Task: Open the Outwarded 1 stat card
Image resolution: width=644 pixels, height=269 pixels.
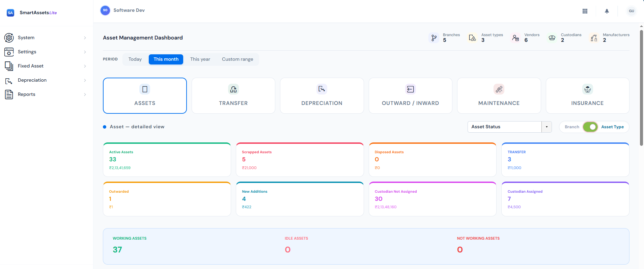Action: click(x=167, y=199)
